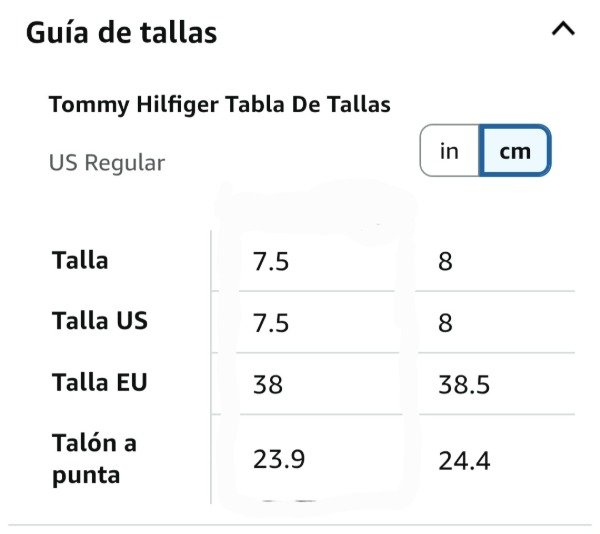
Task: Select the cm unit toggle
Action: pos(514,151)
